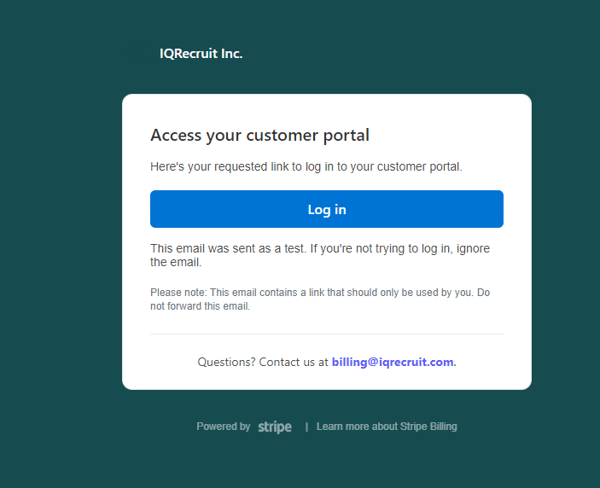Image resolution: width=600 pixels, height=488 pixels.
Task: Click the 'Powered by' footer text
Action: coord(223,426)
